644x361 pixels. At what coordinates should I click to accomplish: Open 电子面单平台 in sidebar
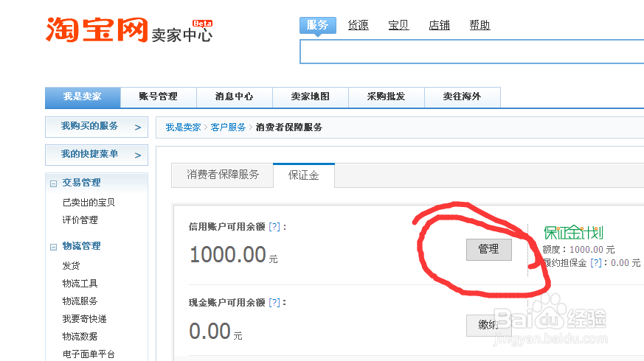(x=89, y=354)
